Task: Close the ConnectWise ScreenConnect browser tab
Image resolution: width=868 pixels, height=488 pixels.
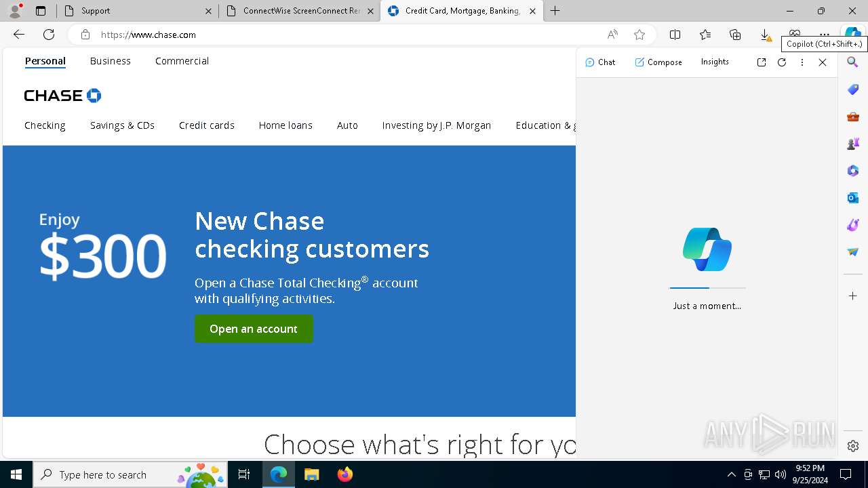Action: tap(370, 11)
